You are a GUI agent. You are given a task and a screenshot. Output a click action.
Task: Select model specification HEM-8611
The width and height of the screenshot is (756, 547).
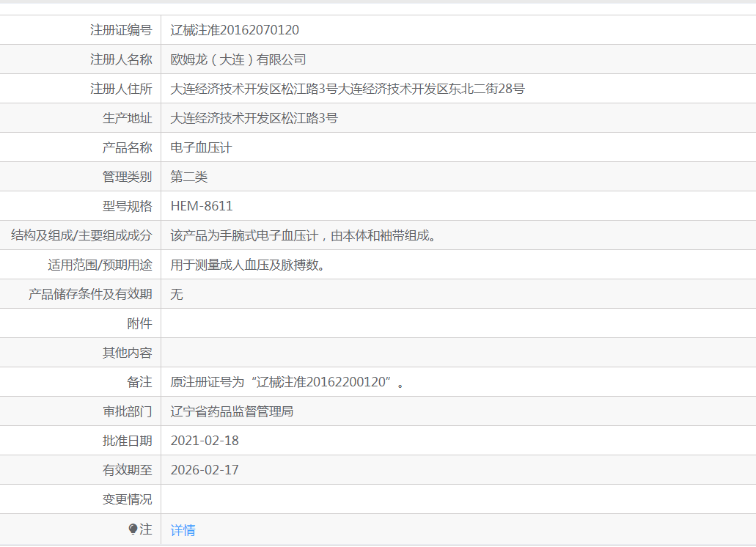[202, 206]
